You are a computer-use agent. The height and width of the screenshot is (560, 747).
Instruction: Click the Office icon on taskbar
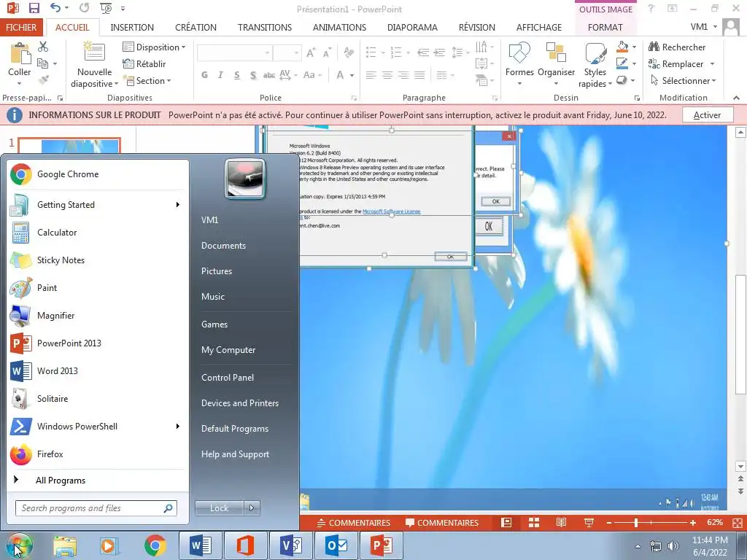246,545
